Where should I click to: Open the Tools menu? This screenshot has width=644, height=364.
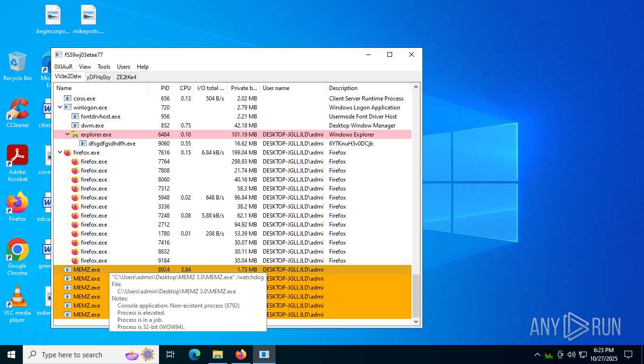pos(104,67)
